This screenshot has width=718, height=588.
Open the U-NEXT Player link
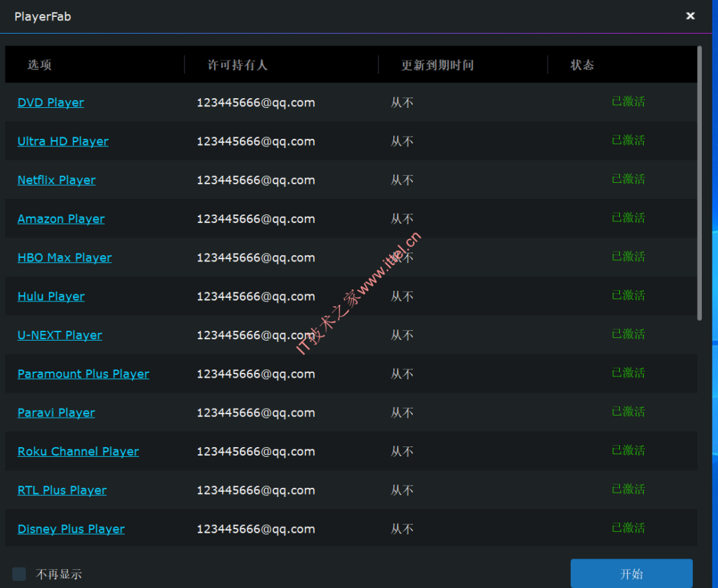click(60, 335)
